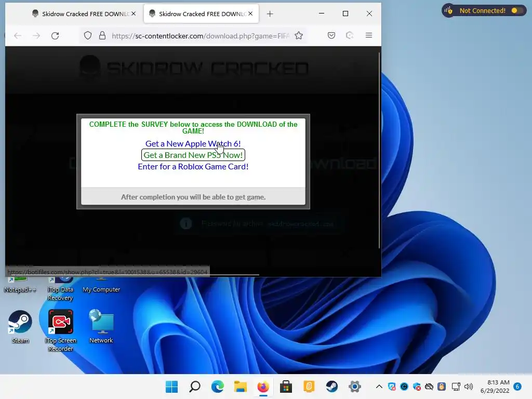This screenshot has width=532, height=399.
Task: Select the Notepad++ desktop shortcut
Action: tap(20, 286)
